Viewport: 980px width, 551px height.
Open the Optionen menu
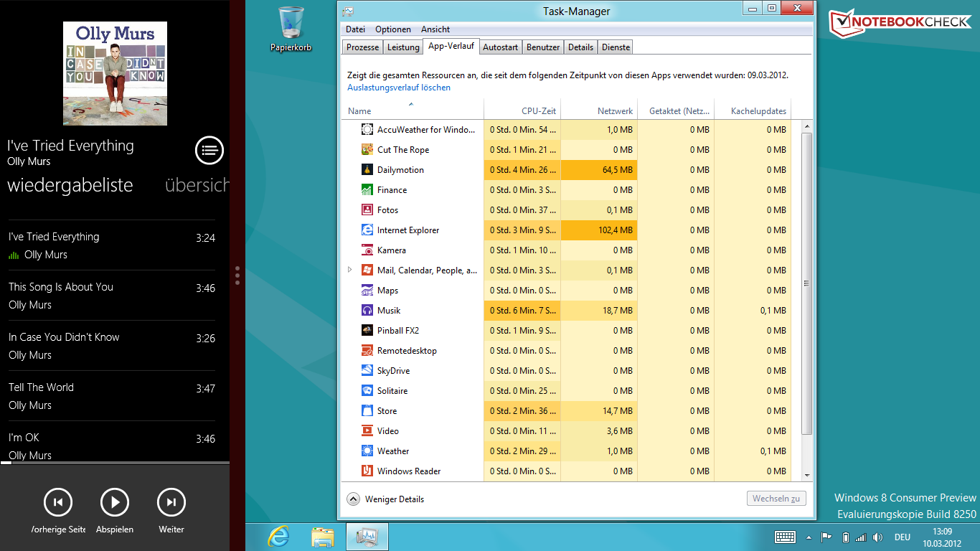pyautogui.click(x=393, y=29)
